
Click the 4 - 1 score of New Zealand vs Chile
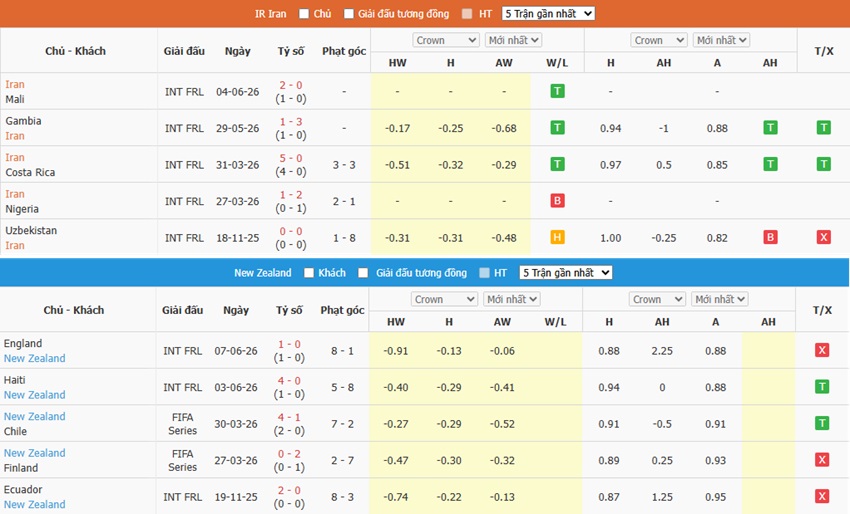pyautogui.click(x=289, y=417)
